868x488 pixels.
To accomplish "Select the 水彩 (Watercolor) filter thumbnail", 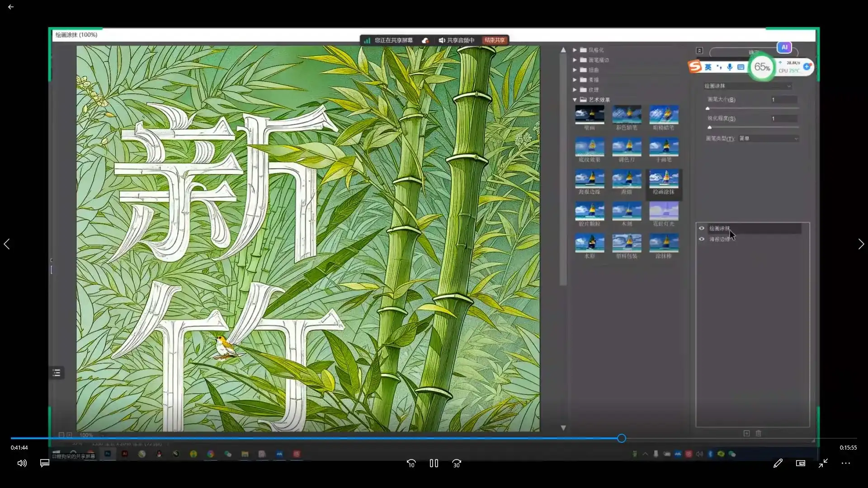I will 590,243.
